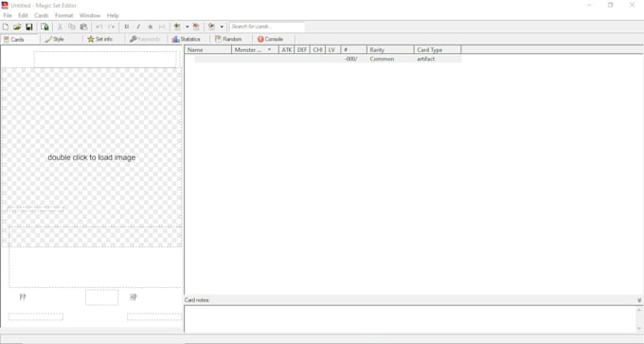
Task: Switch to the Style tab
Action: [x=55, y=40]
